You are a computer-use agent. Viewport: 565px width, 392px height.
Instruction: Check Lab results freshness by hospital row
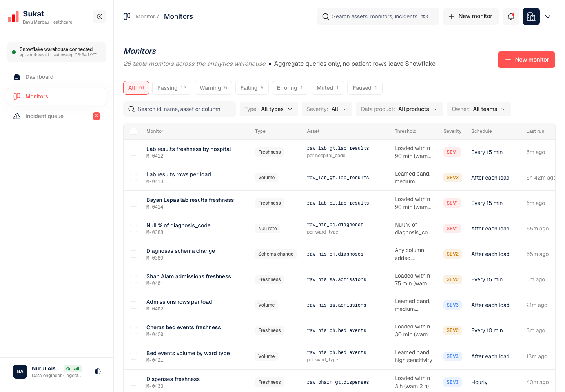133,152
